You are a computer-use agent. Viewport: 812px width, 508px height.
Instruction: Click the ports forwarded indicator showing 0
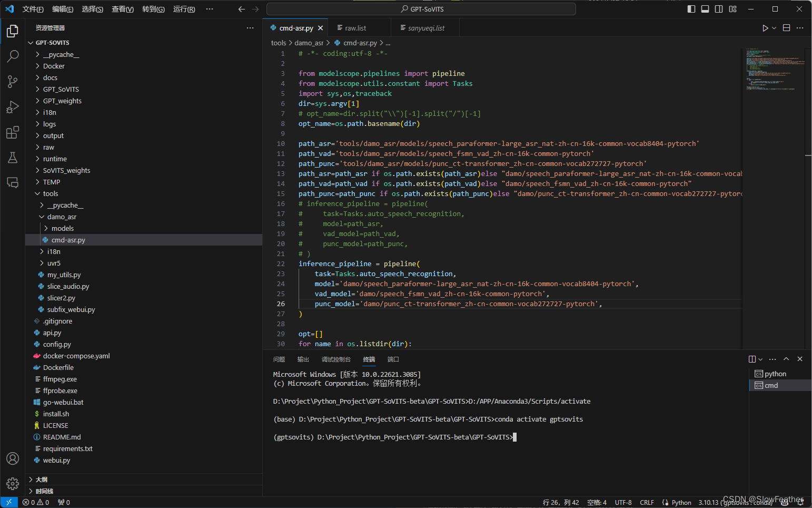64,502
